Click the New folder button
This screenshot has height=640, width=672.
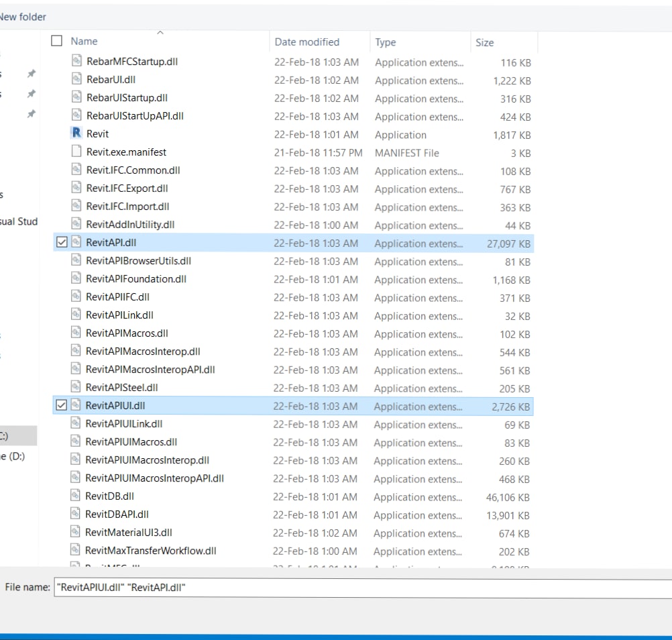click(23, 17)
